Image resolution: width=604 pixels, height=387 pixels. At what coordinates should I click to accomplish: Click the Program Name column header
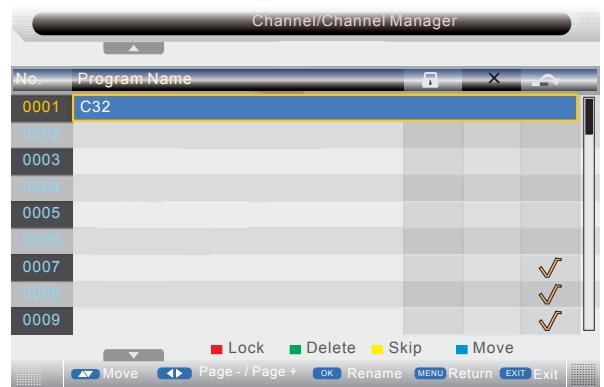click(x=238, y=79)
